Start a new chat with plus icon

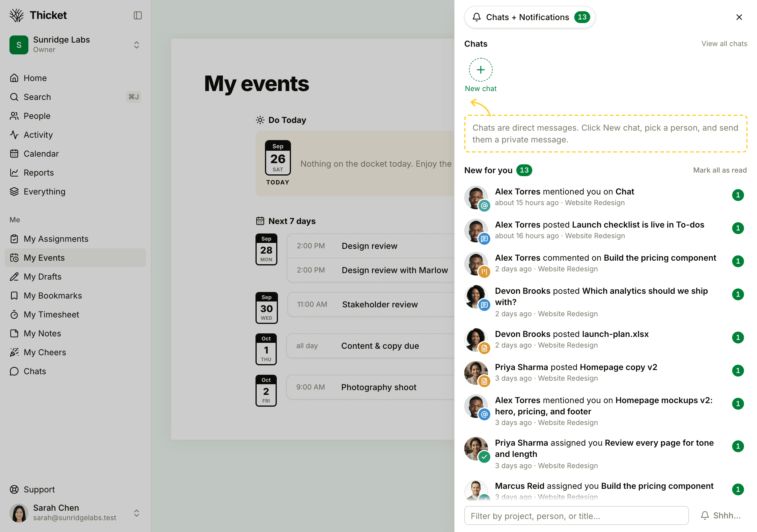[481, 70]
